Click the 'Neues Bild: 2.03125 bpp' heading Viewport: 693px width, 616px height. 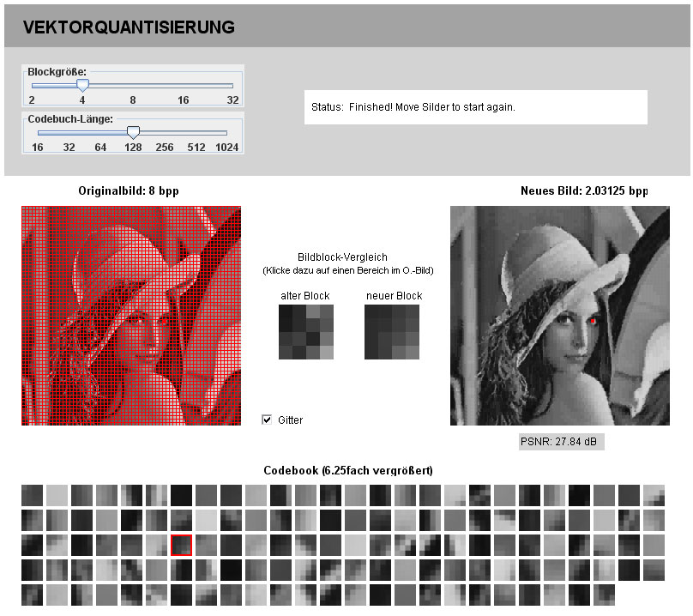584,191
